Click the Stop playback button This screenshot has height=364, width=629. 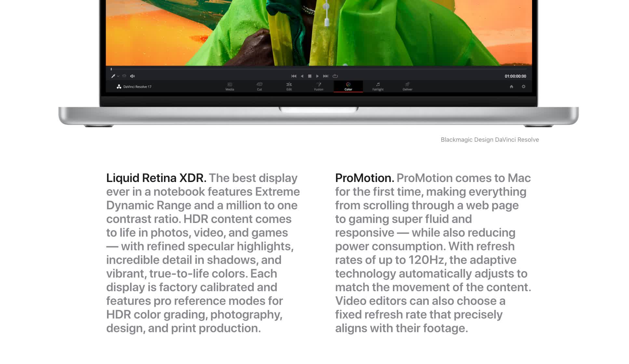pyautogui.click(x=310, y=76)
